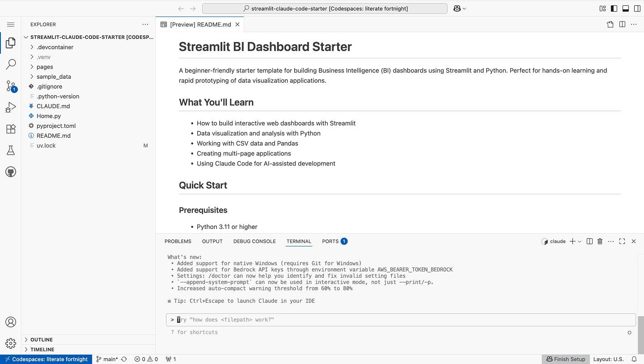Click the notifications bell in status bar

pyautogui.click(x=634, y=359)
